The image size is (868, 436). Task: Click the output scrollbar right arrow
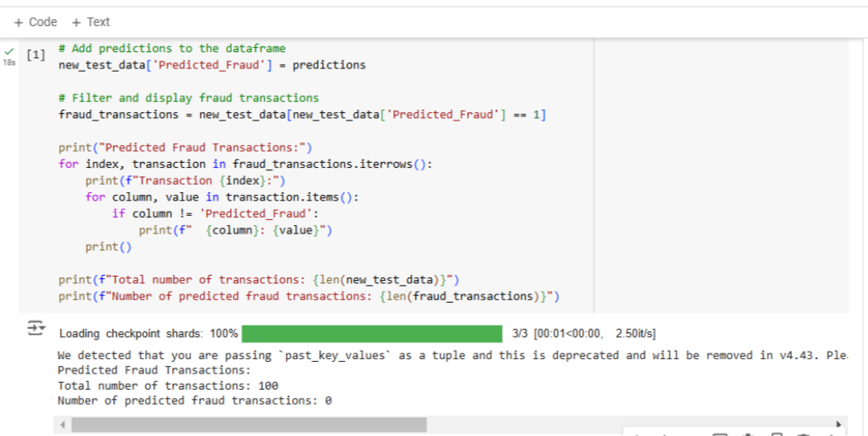coord(839,425)
